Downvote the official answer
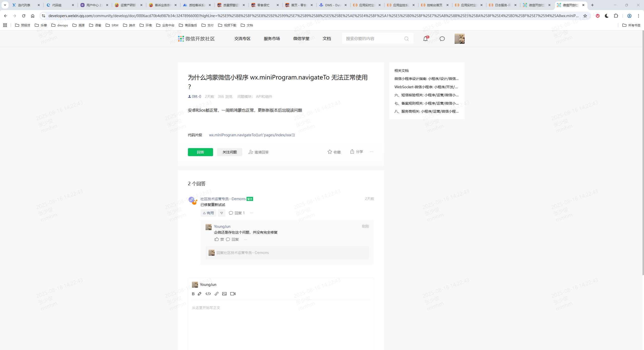Image resolution: width=644 pixels, height=350 pixels. [221, 213]
